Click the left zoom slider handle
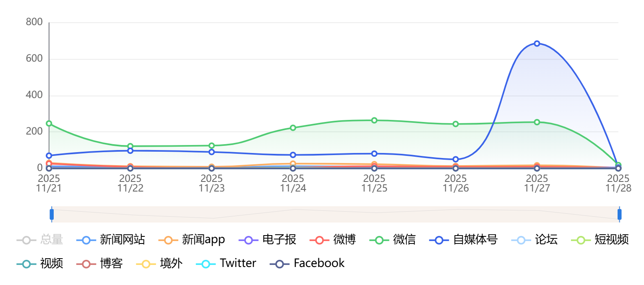 (x=52, y=214)
